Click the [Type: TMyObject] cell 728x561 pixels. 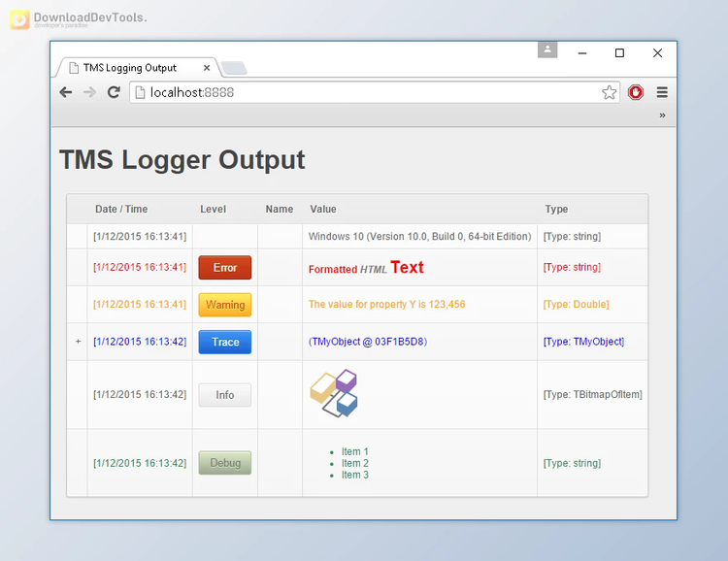(583, 342)
